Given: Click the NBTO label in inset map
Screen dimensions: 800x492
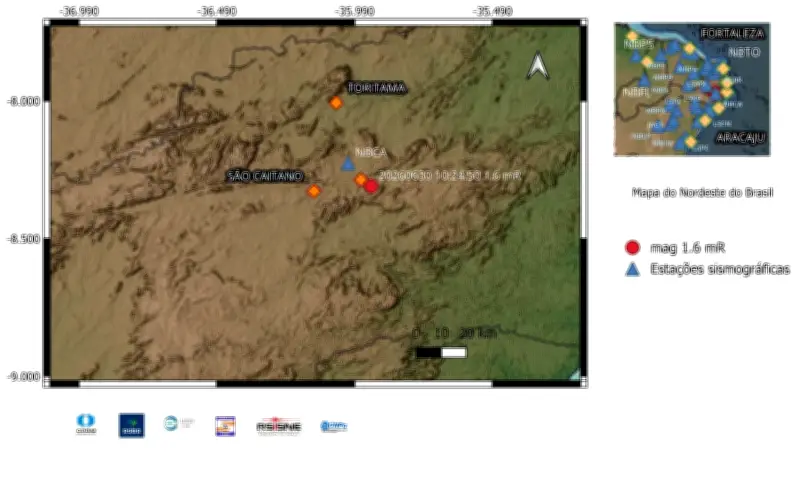Looking at the screenshot, I should (744, 52).
